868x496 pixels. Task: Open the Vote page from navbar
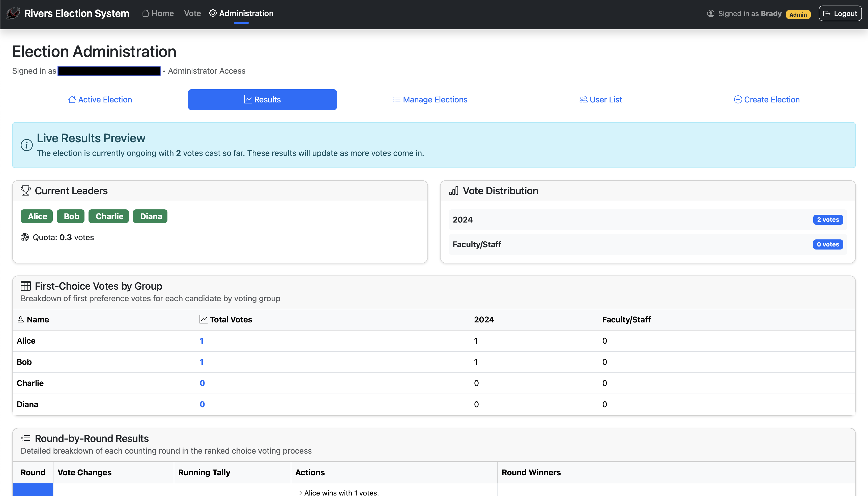click(192, 13)
